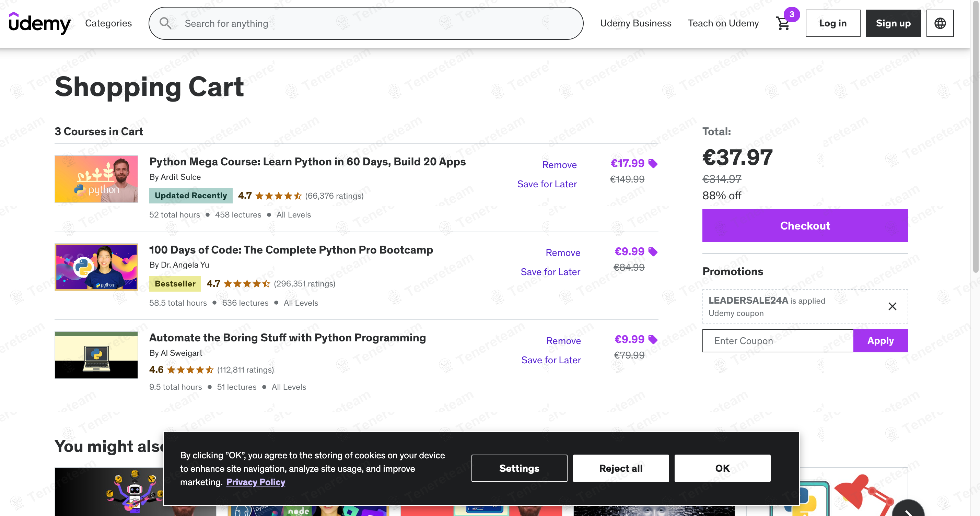
Task: Click the Sign up button
Action: (893, 23)
